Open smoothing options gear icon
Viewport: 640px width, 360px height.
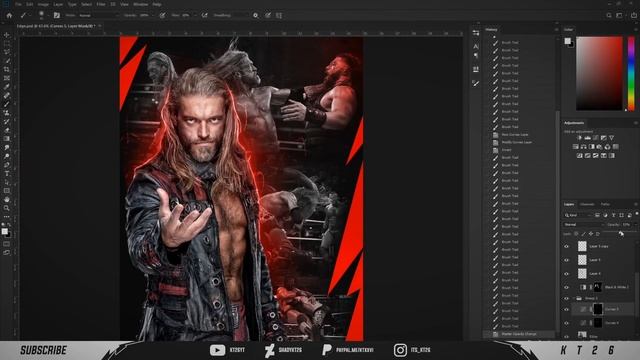coord(256,16)
